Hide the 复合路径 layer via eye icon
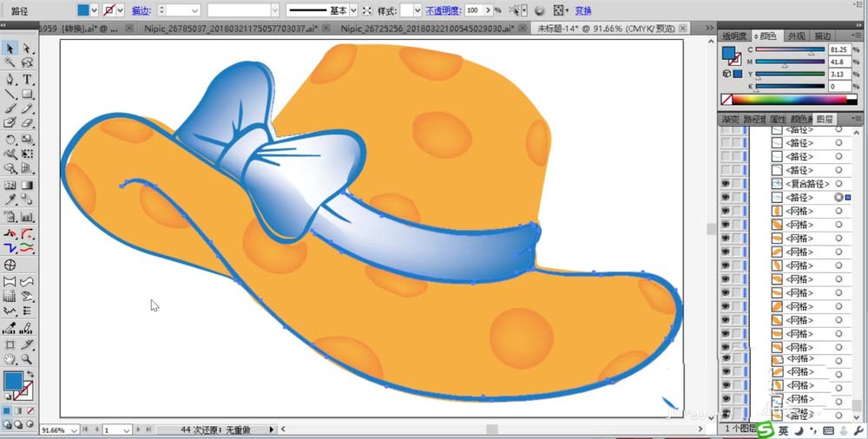 coord(725,184)
